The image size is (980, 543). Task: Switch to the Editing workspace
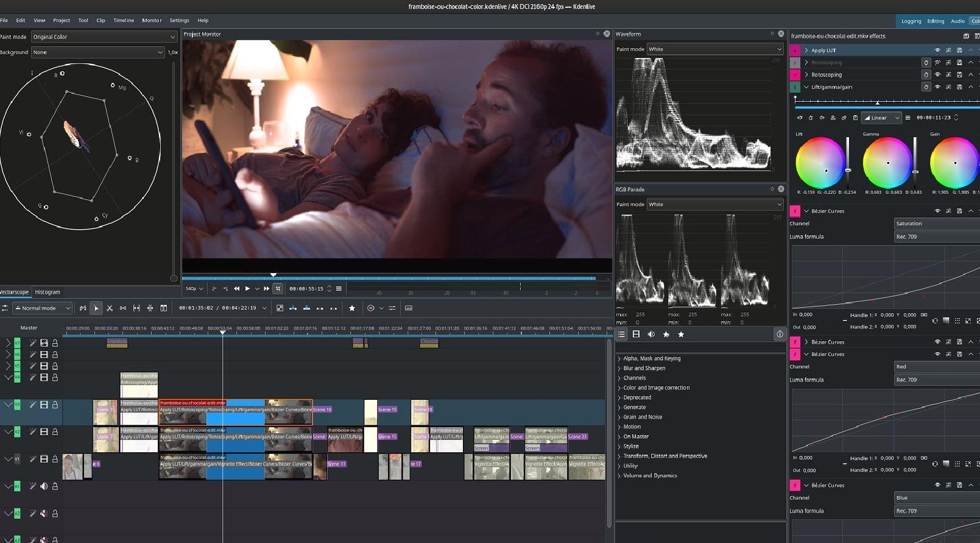[936, 21]
